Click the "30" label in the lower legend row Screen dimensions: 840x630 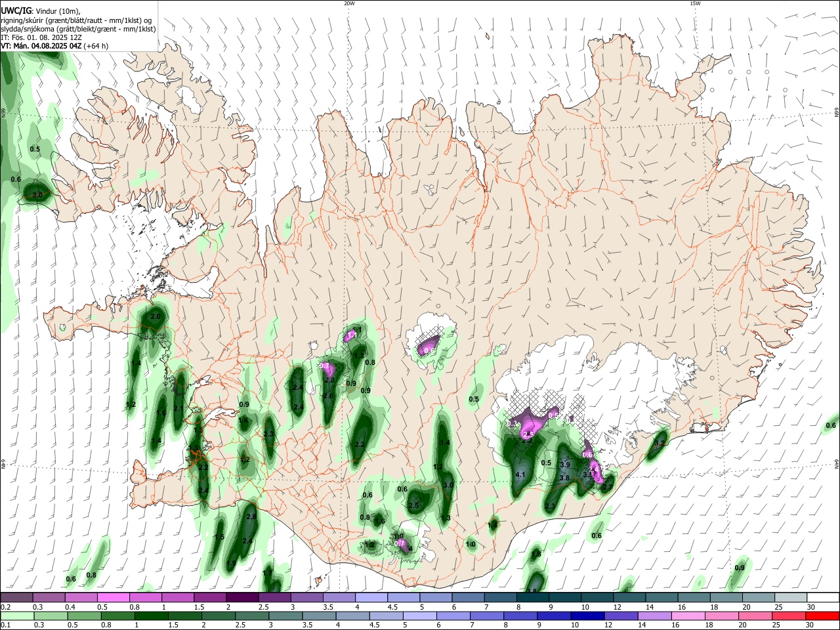[810, 625]
